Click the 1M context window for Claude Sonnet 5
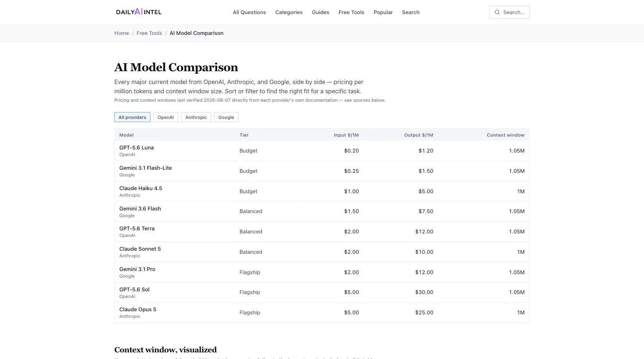The image size is (644, 359). 521,252
